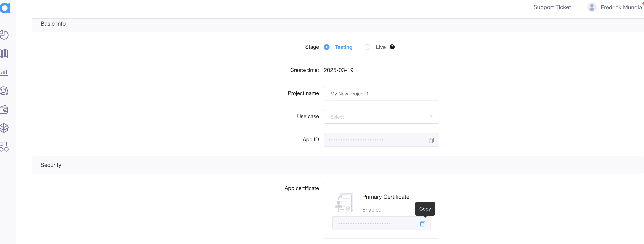Open Support Ticket link
The width and height of the screenshot is (644, 244).
[552, 7]
